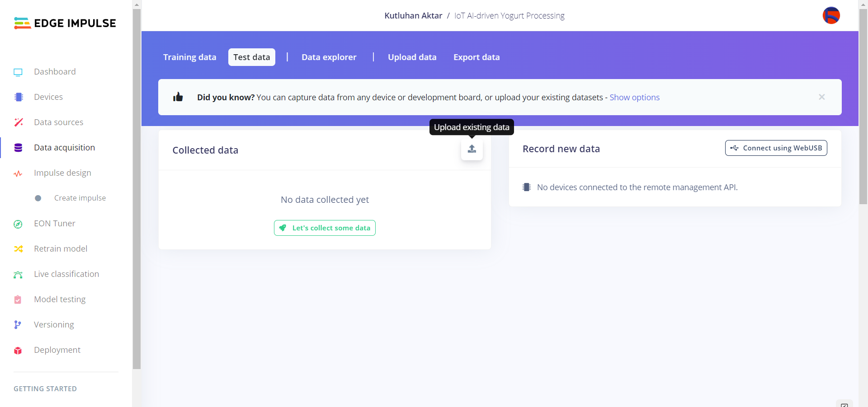Switch to the Training data tab

[189, 57]
